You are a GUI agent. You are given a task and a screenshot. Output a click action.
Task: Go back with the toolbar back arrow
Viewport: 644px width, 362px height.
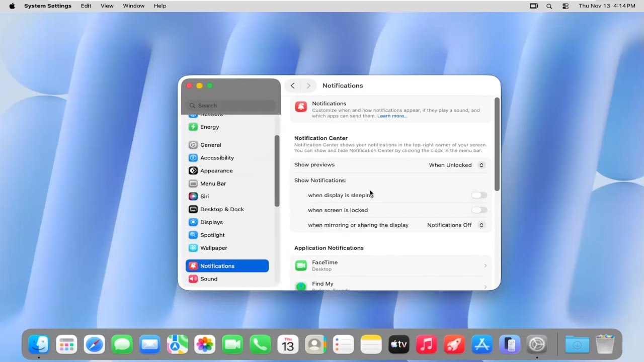tap(293, 85)
